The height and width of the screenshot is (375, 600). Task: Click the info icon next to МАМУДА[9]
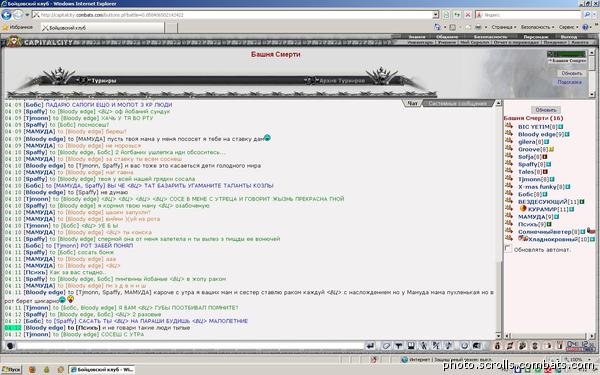556,217
